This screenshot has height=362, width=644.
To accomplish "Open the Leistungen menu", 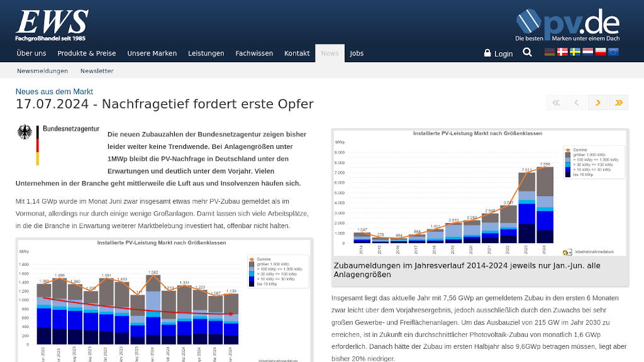I will click(206, 53).
